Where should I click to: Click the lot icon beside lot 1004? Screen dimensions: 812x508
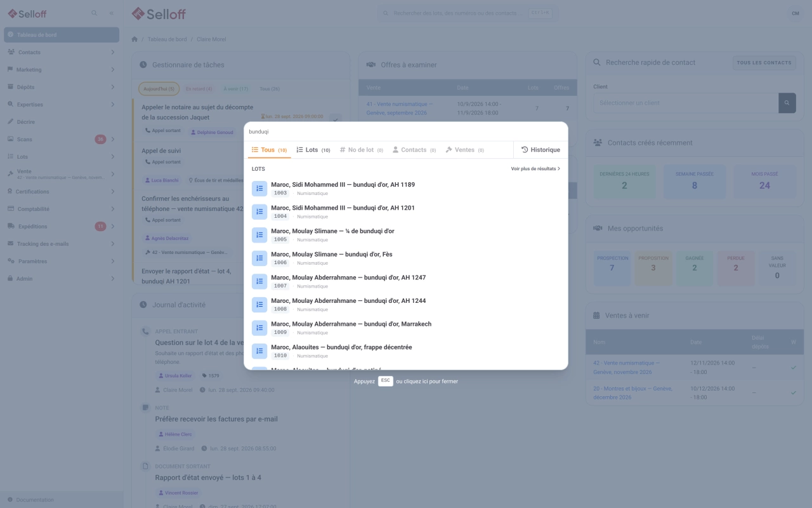point(259,212)
